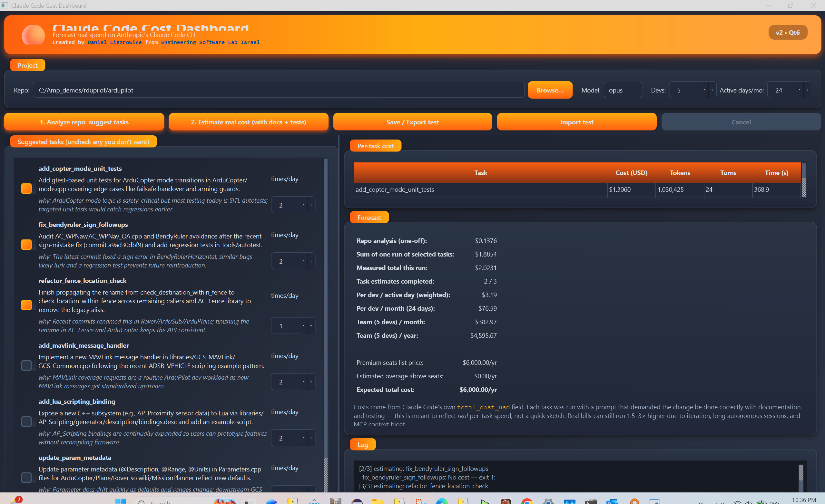Increase the Devs count with up arrow

pyautogui.click(x=704, y=90)
